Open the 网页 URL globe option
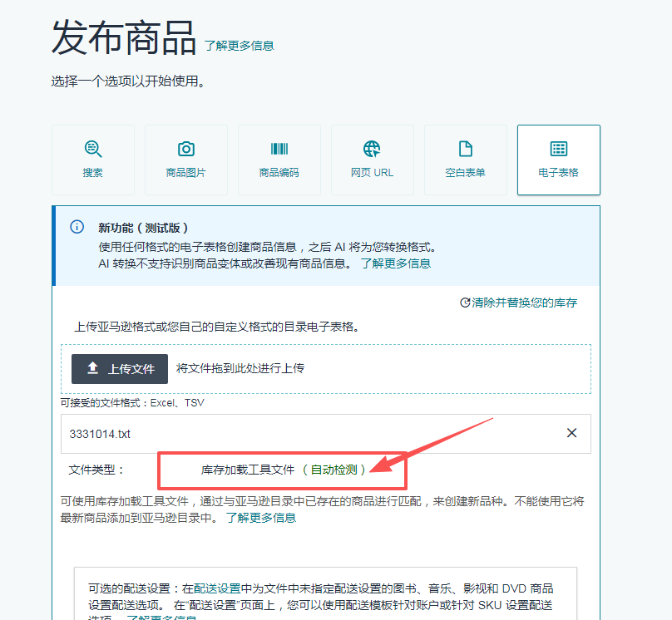The width and height of the screenshot is (672, 620). (x=372, y=160)
